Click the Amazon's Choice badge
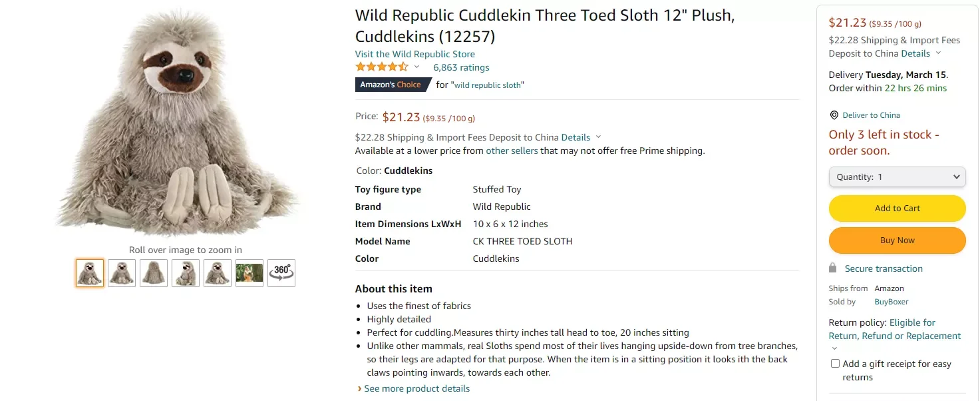This screenshot has height=401, width=980. click(391, 85)
